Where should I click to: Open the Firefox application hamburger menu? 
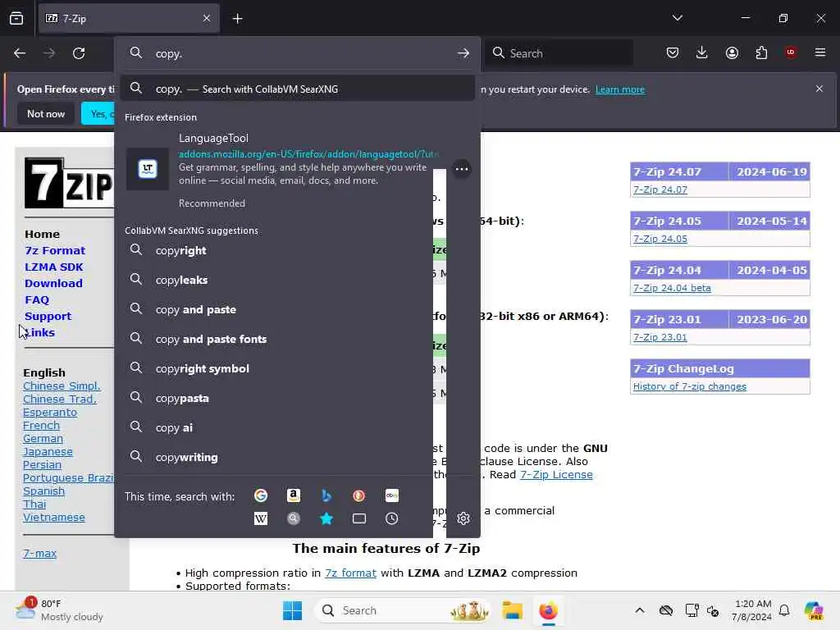pos(820,52)
